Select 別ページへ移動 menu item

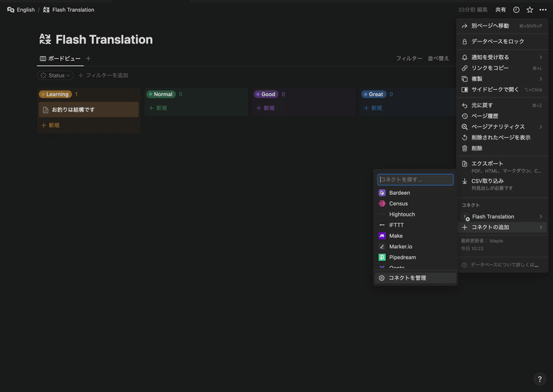pyautogui.click(x=503, y=26)
